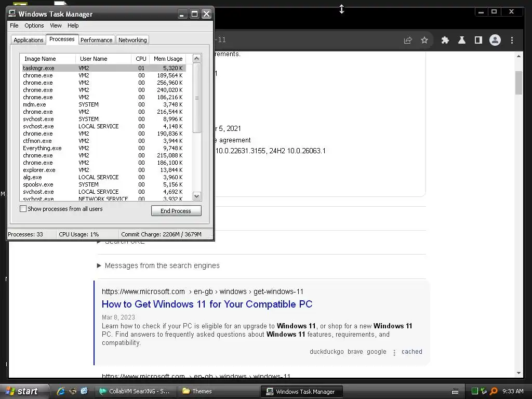Launch Internet Explorer from Quick Launch
The width and height of the screenshot is (532, 399).
[x=61, y=391]
